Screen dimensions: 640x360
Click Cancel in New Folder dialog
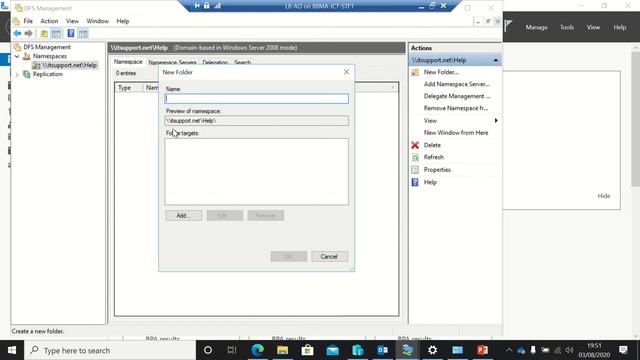coord(329,256)
